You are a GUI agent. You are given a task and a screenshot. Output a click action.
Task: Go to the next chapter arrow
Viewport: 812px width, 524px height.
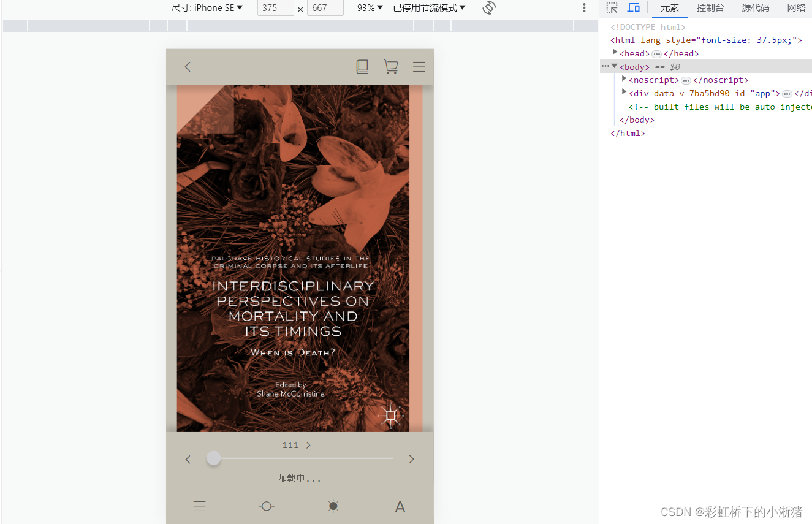click(x=411, y=459)
